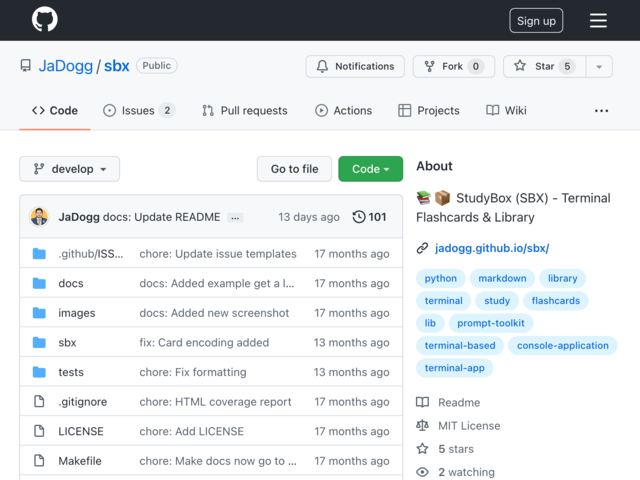Open the Actions tab
Image resolution: width=640 pixels, height=480 pixels.
click(343, 111)
